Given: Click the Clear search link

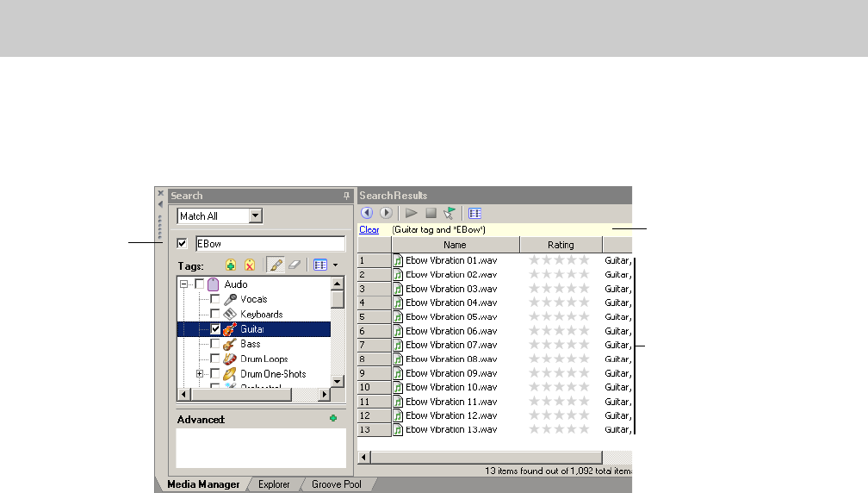Looking at the screenshot, I should pyautogui.click(x=369, y=229).
